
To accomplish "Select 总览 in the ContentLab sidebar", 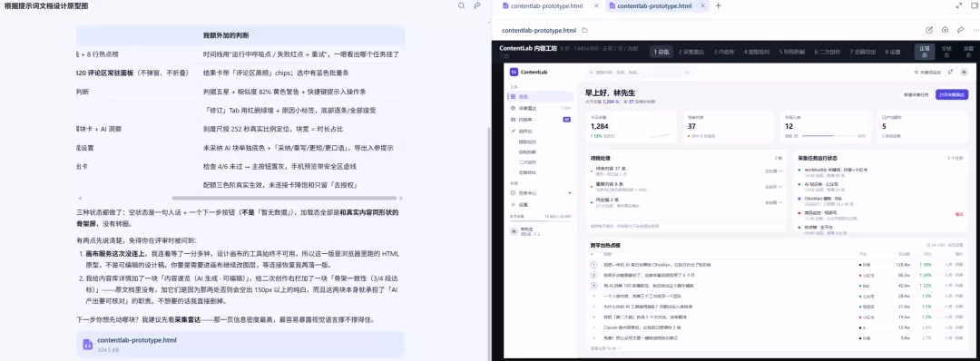I will coord(540,97).
